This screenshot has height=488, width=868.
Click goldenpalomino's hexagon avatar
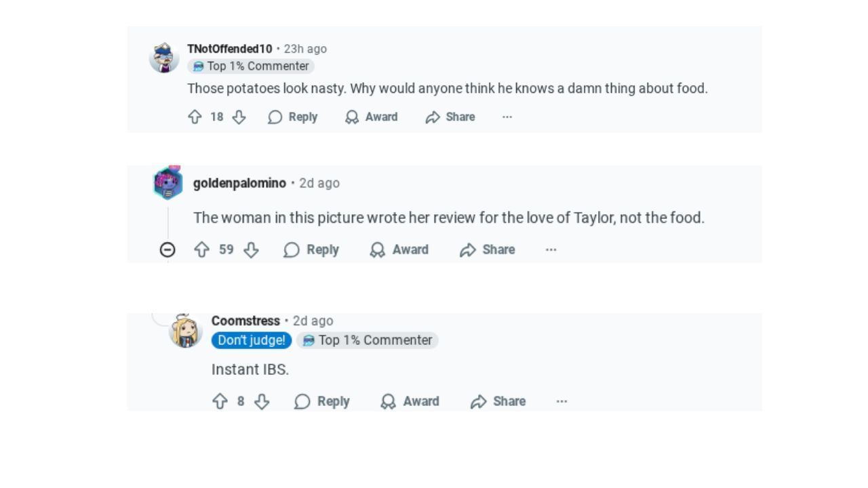click(168, 183)
